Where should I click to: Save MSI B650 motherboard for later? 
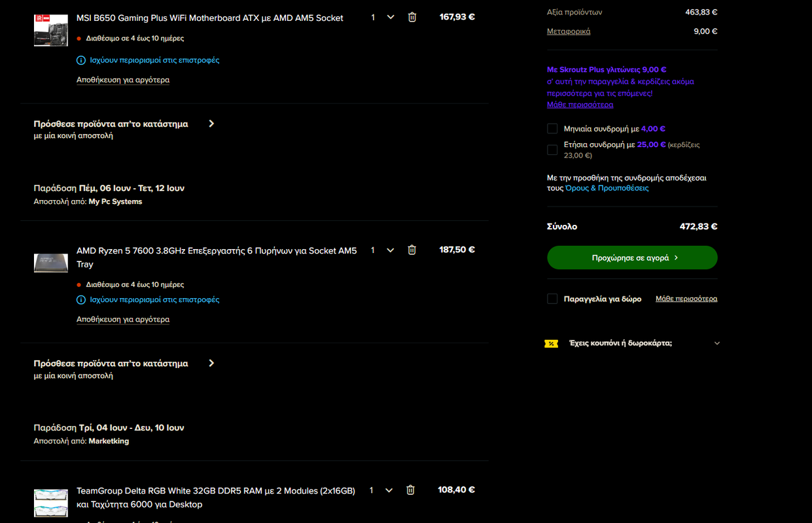(x=123, y=80)
